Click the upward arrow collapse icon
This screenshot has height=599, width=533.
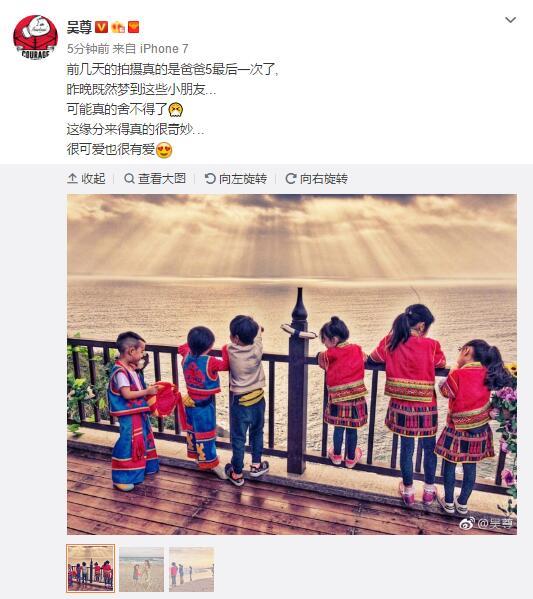click(x=72, y=178)
